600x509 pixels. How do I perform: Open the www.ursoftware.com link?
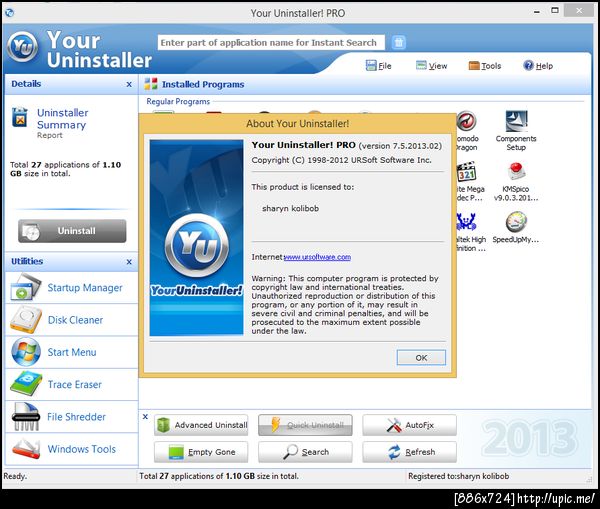pos(317,257)
